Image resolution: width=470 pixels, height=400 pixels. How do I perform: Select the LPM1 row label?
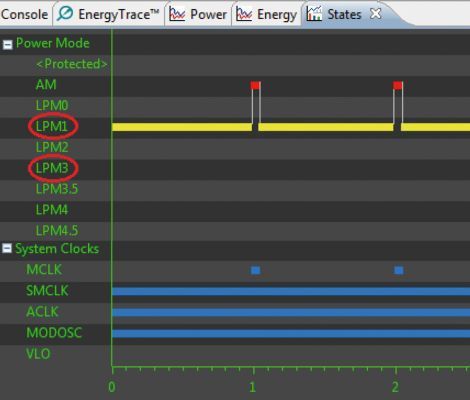tap(52, 127)
